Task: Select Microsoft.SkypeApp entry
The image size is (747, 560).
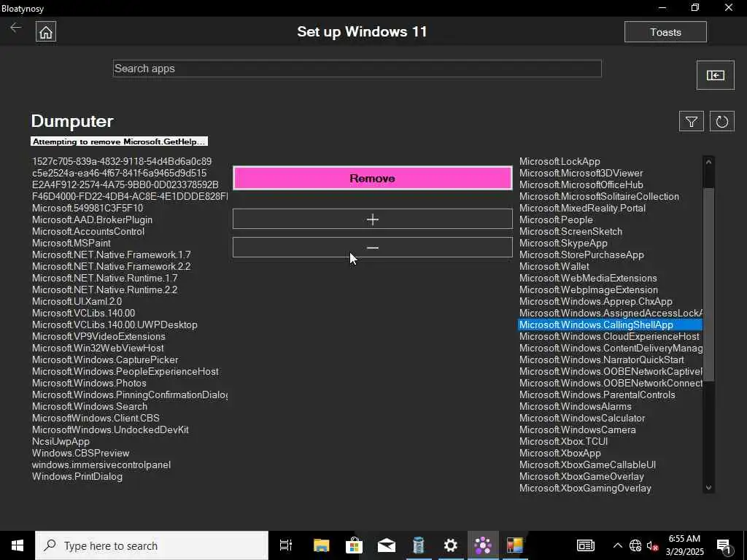Action: point(564,244)
